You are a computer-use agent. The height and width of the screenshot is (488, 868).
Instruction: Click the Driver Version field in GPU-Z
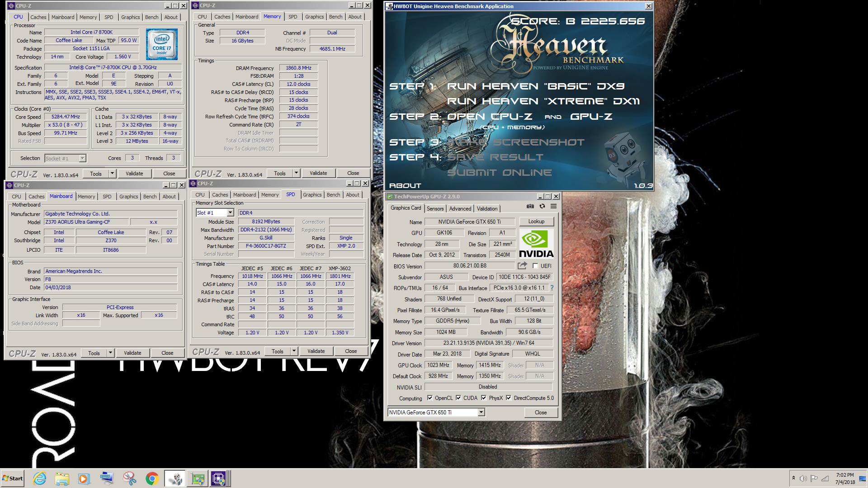click(x=489, y=343)
